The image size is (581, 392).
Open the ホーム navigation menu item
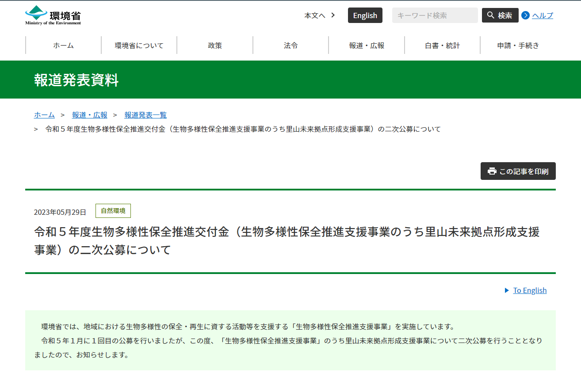(63, 46)
